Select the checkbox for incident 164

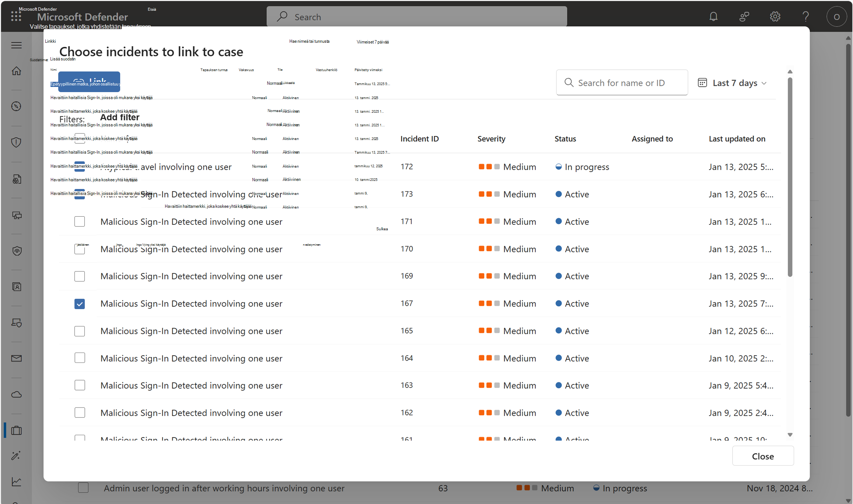pos(80,358)
